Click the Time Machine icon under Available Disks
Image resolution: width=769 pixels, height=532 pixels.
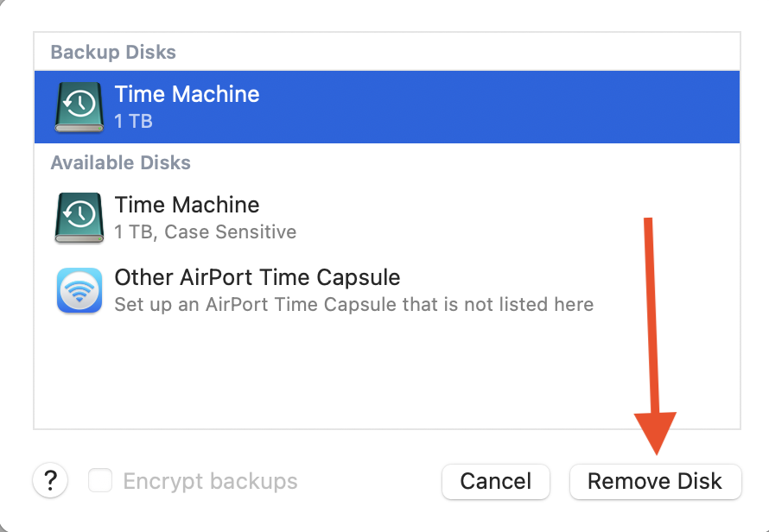pos(79,218)
